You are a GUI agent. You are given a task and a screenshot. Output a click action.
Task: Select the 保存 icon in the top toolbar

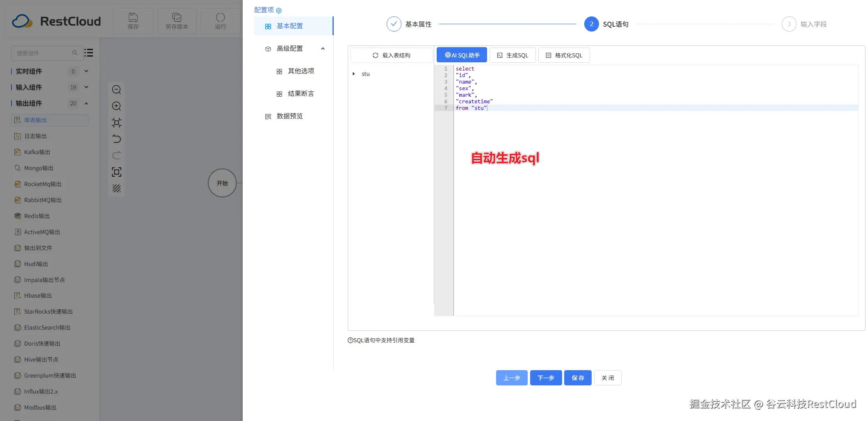click(x=133, y=20)
